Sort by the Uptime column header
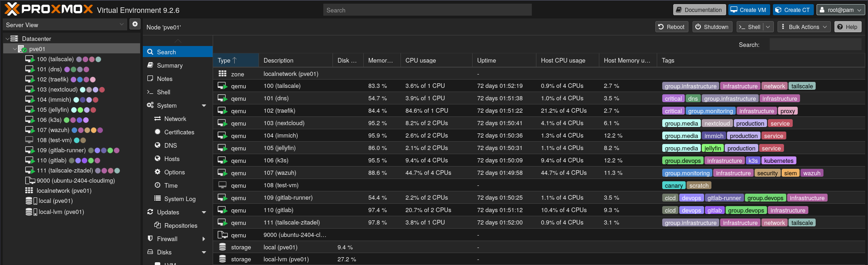This screenshot has width=868, height=265. (x=504, y=60)
